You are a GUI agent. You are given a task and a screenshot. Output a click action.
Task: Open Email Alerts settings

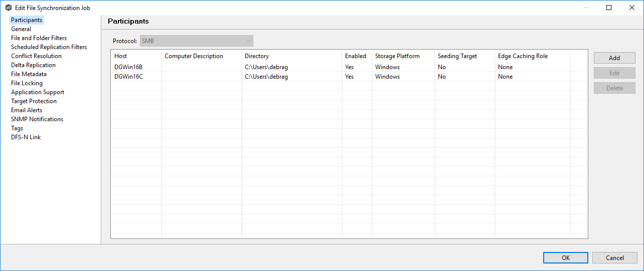tap(27, 110)
